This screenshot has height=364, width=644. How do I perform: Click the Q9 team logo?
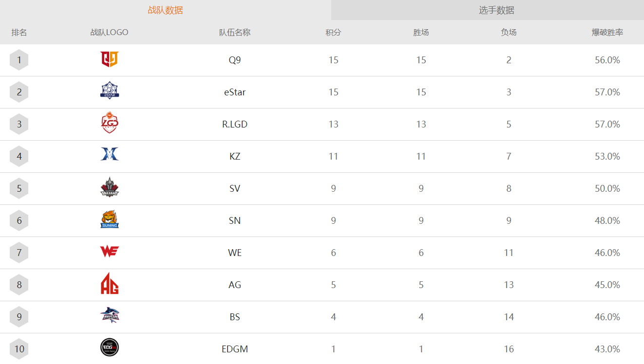[110, 59]
